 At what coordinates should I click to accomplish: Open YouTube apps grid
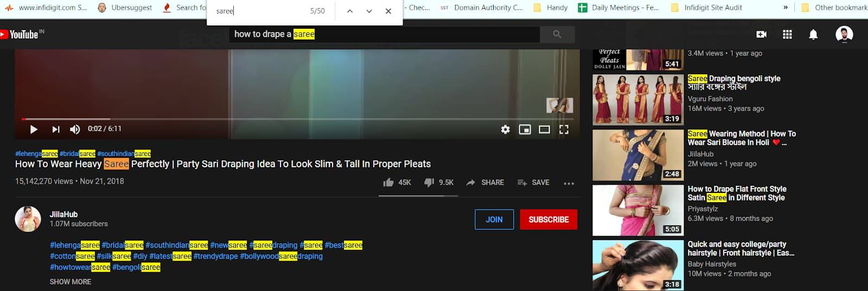[787, 34]
